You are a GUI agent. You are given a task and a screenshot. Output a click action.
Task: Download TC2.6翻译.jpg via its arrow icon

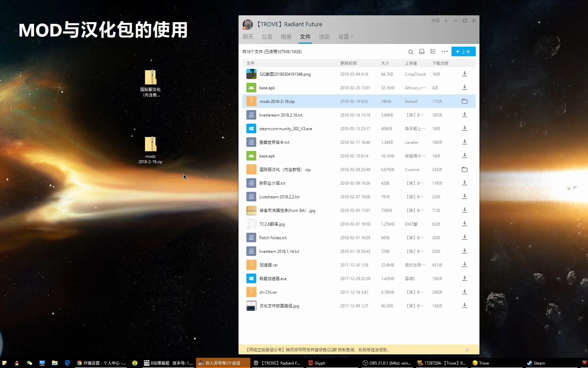[x=464, y=224]
